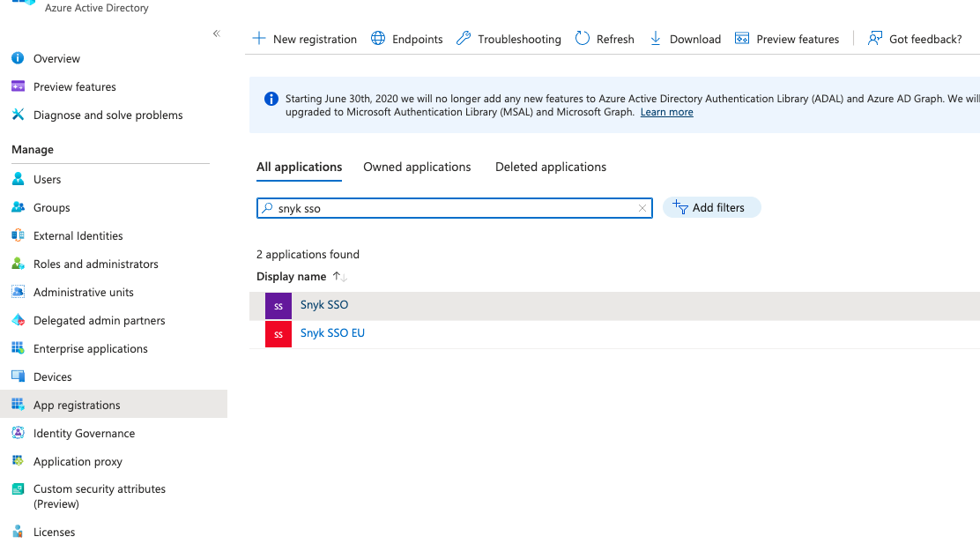Click the search magnifier icon
Screen dimensions: 980x544
(268, 207)
